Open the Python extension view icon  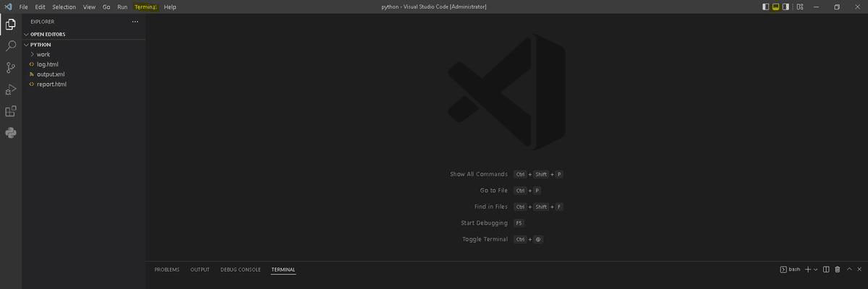[11, 133]
